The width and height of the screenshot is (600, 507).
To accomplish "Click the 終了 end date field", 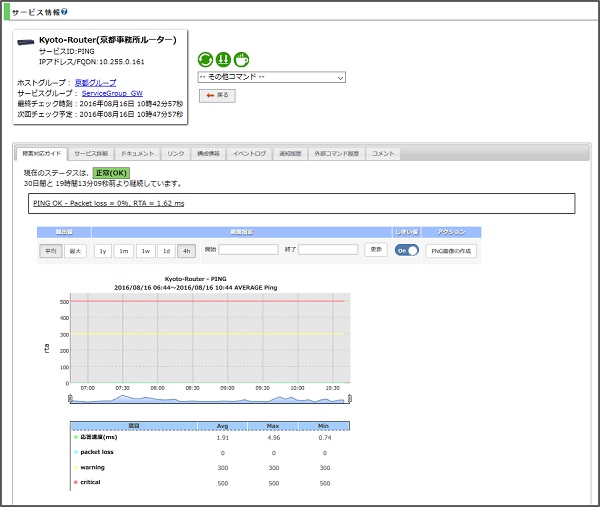I will (328, 250).
